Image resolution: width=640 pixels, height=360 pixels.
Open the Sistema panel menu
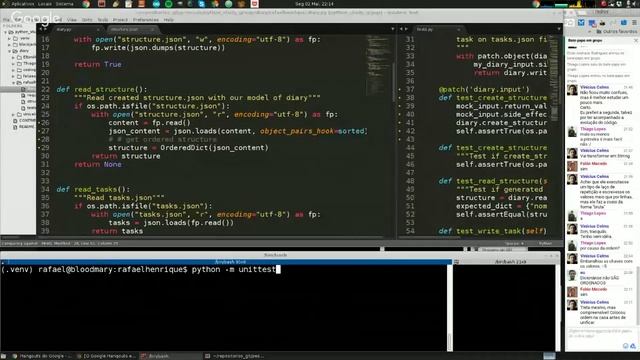[64, 4]
